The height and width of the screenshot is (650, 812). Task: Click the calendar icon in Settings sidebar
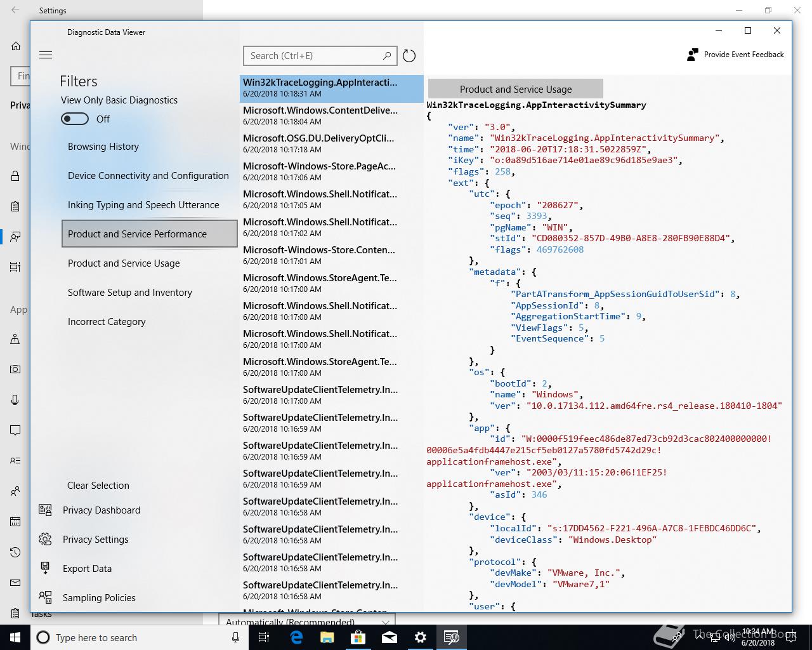point(15,522)
